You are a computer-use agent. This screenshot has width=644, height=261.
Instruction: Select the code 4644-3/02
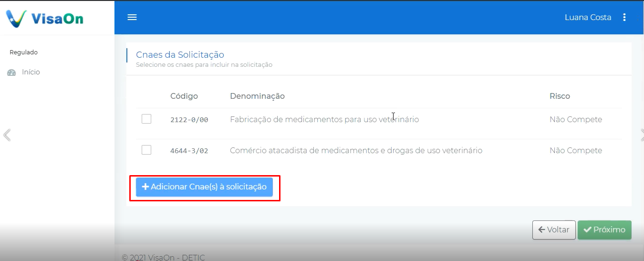189,151
